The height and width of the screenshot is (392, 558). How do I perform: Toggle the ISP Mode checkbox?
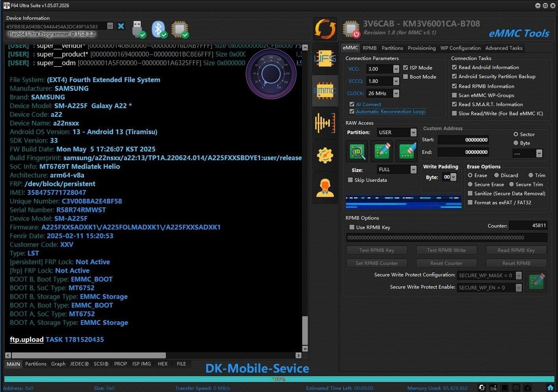(406, 68)
